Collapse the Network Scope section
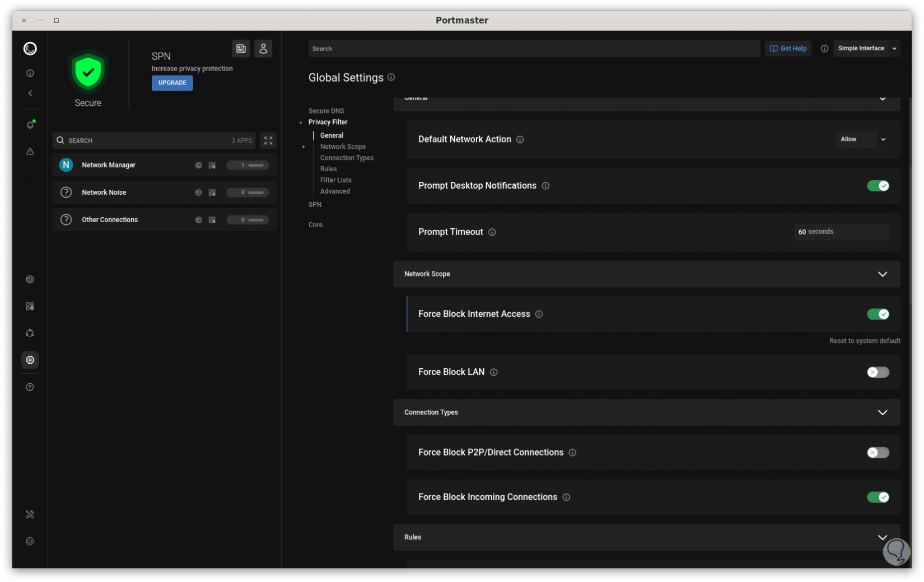This screenshot has height=582, width=924. click(x=883, y=274)
